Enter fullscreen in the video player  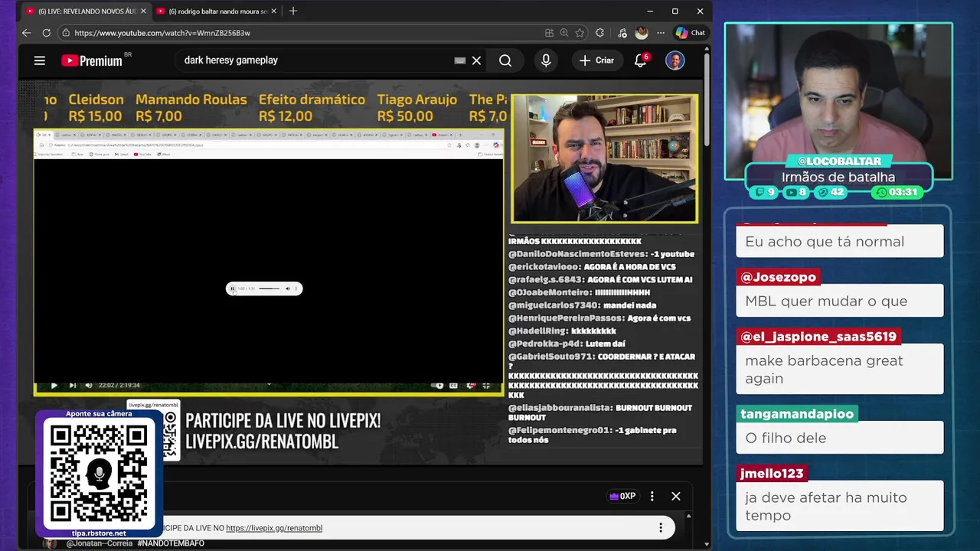[x=486, y=385]
